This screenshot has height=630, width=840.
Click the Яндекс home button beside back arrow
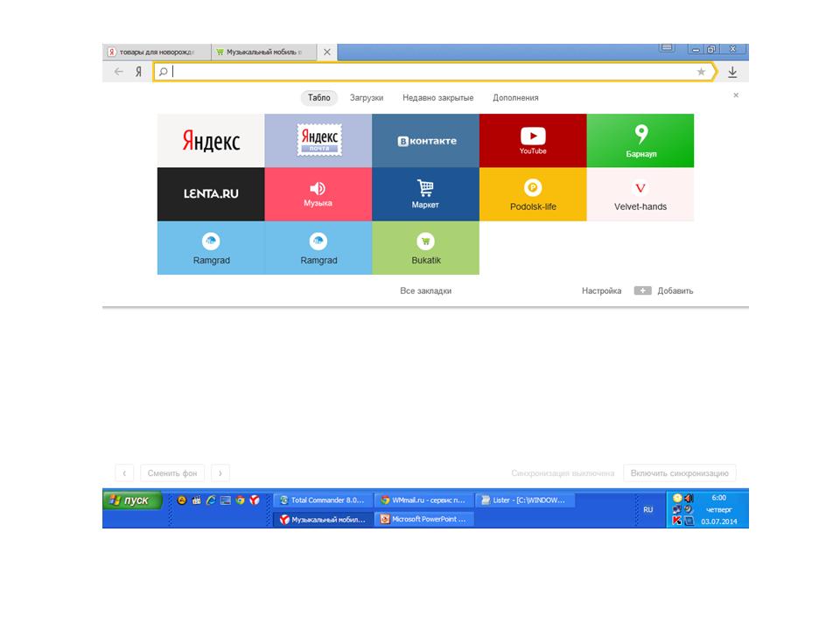coord(139,71)
